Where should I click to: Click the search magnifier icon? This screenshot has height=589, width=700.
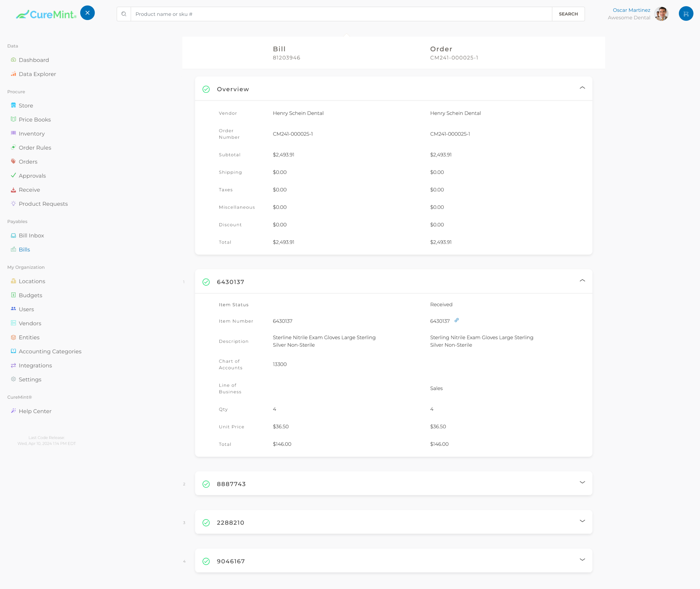click(x=124, y=14)
